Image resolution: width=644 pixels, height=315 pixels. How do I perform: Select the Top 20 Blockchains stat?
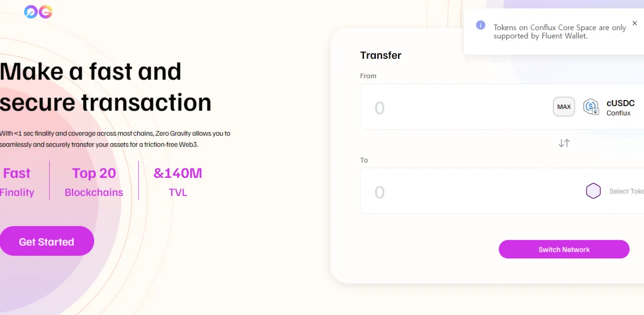(94, 182)
